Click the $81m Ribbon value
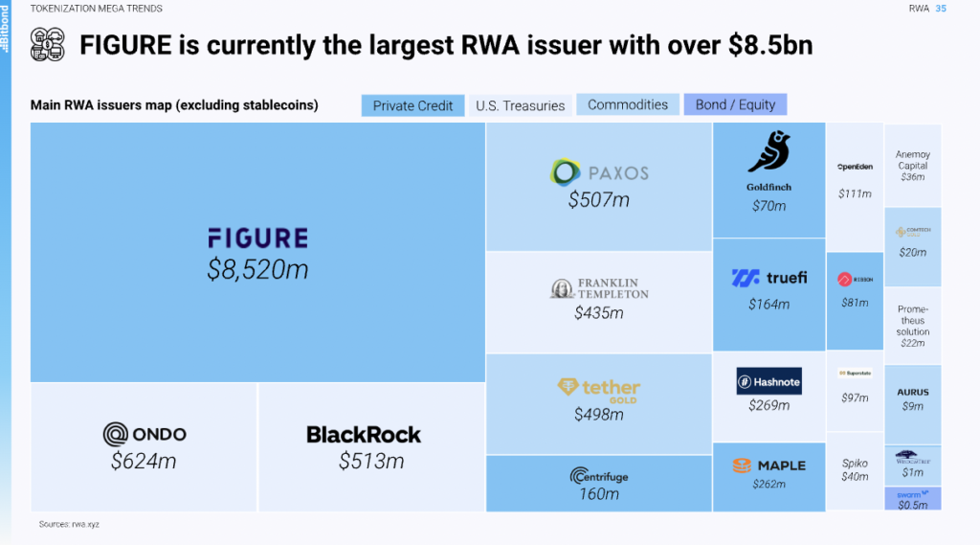The width and height of the screenshot is (980, 545). (855, 303)
